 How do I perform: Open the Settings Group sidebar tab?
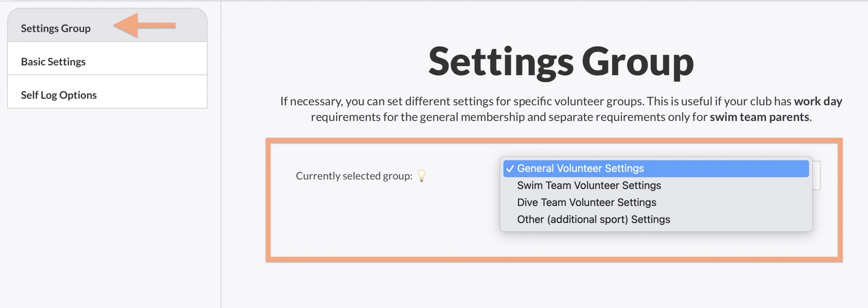[x=56, y=28]
